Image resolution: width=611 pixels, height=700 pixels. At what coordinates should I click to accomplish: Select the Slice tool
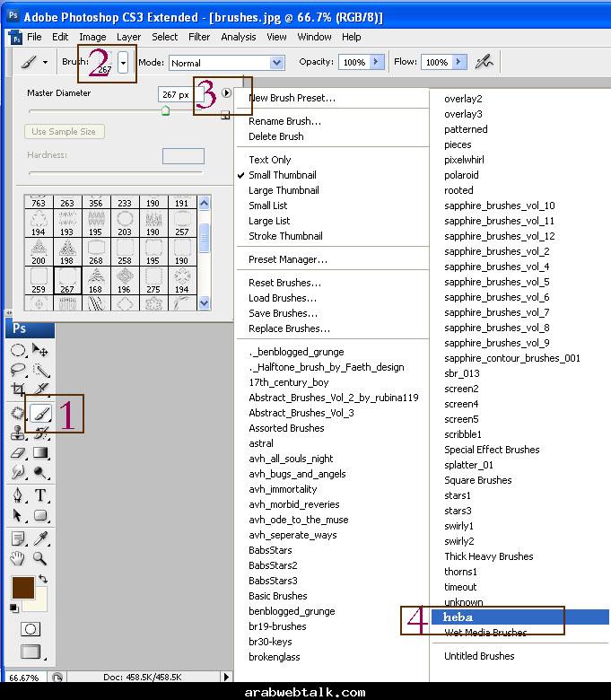tap(41, 389)
